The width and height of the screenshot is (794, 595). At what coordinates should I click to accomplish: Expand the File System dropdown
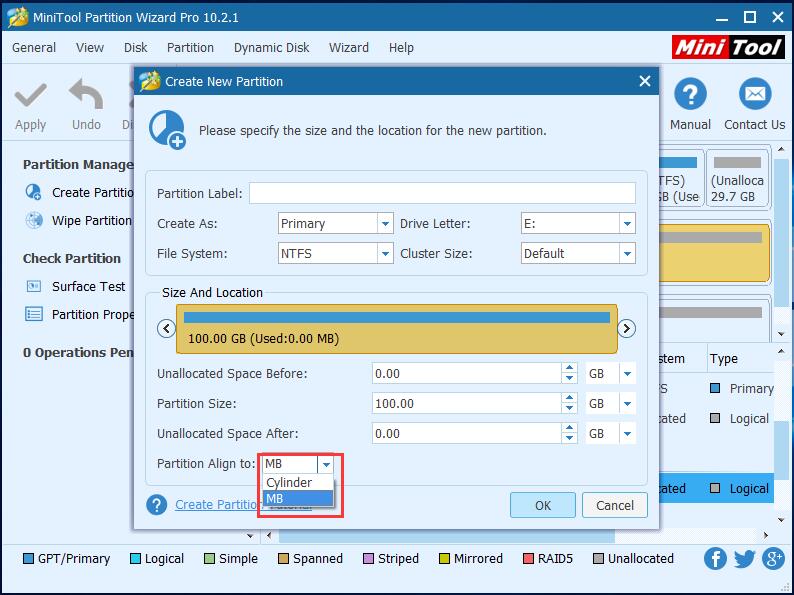tap(385, 253)
